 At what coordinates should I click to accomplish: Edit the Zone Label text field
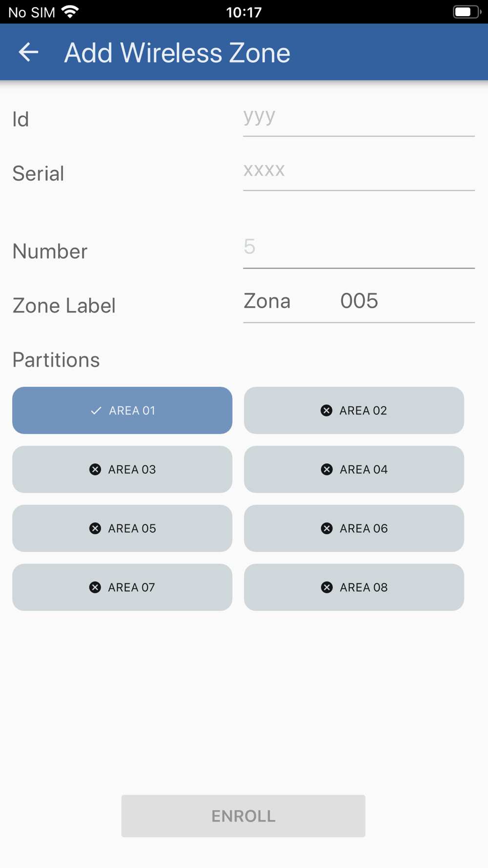[x=359, y=302]
